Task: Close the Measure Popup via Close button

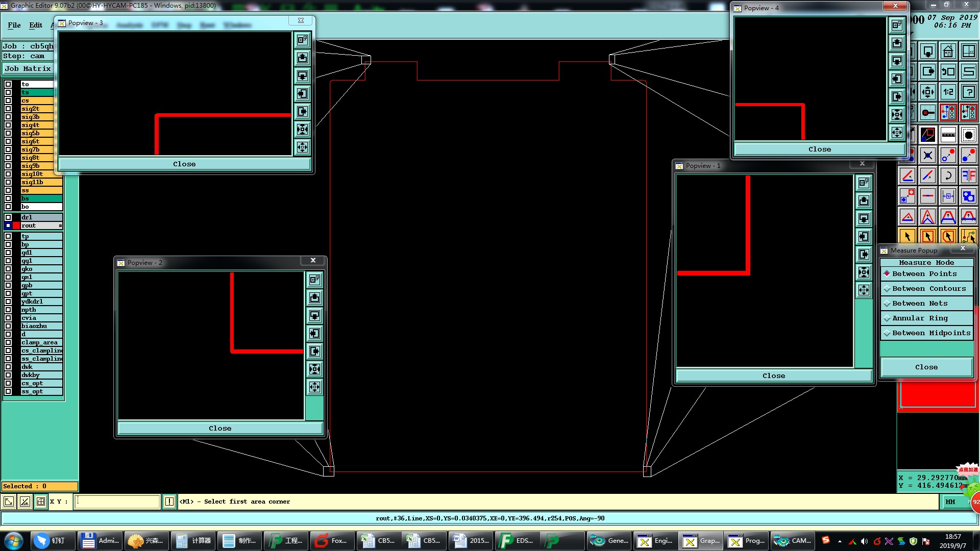Action: point(926,367)
